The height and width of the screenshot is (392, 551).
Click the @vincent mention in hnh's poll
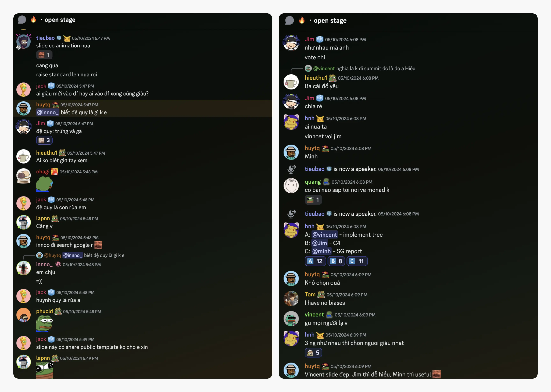324,235
